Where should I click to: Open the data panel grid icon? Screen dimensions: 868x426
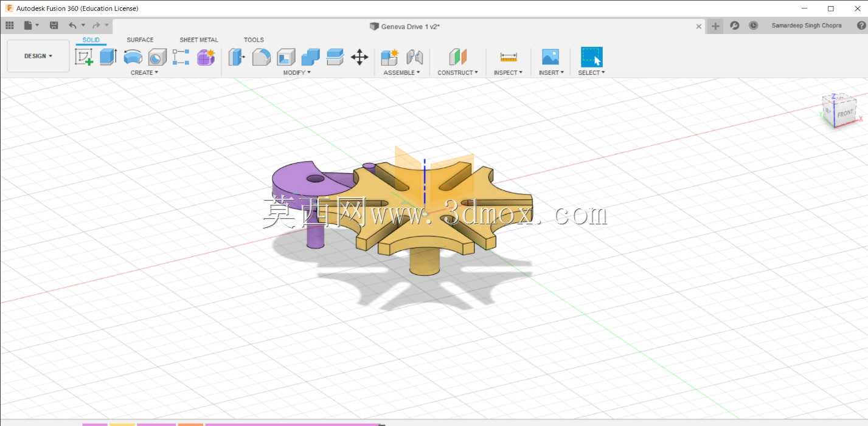click(x=10, y=26)
